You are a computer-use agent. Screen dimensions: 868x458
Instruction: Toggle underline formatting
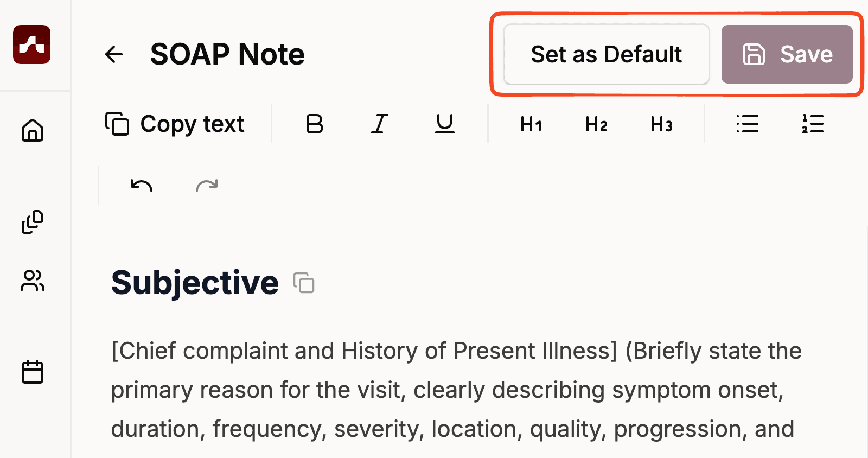pos(445,124)
